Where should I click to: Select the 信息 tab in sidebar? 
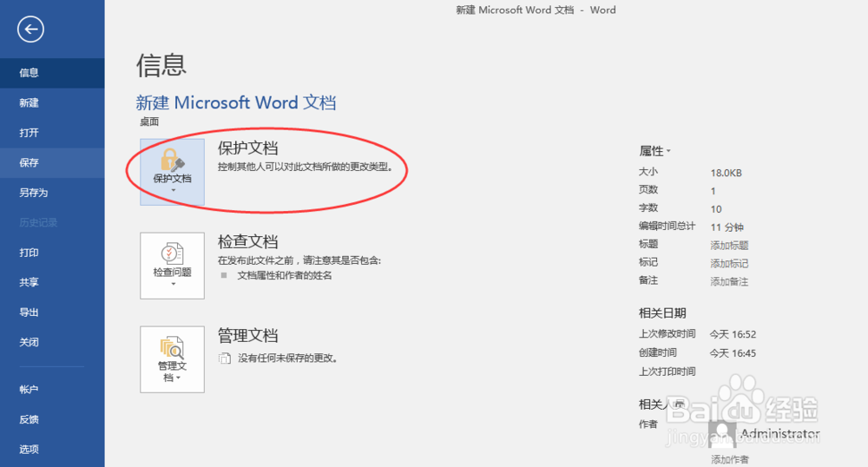(52, 73)
